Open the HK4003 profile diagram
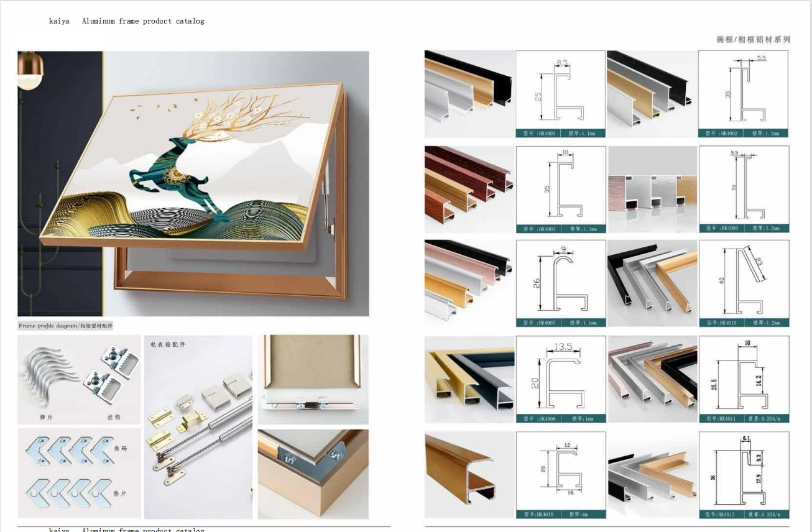This screenshot has height=532, width=812. [x=560, y=185]
